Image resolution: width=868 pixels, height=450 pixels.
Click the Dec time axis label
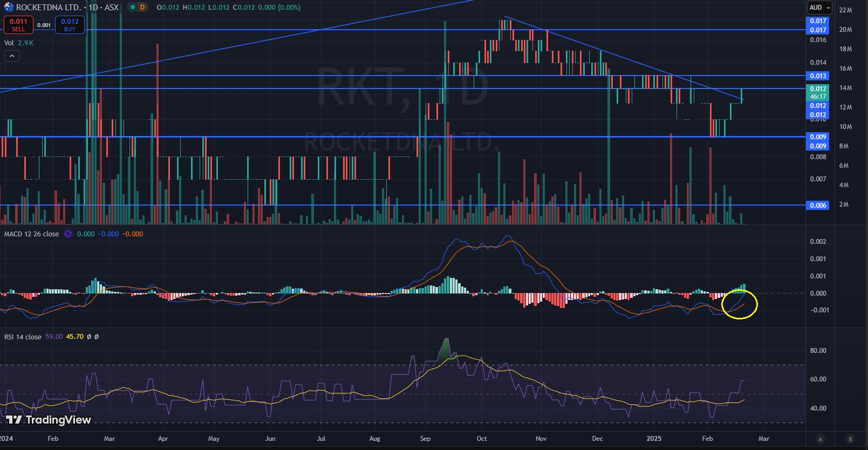597,439
